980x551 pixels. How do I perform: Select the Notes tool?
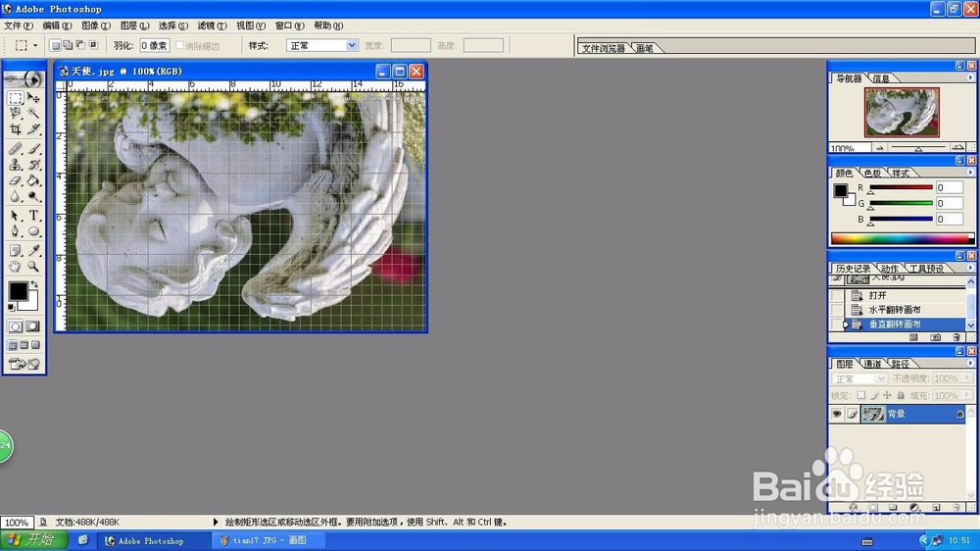click(16, 251)
